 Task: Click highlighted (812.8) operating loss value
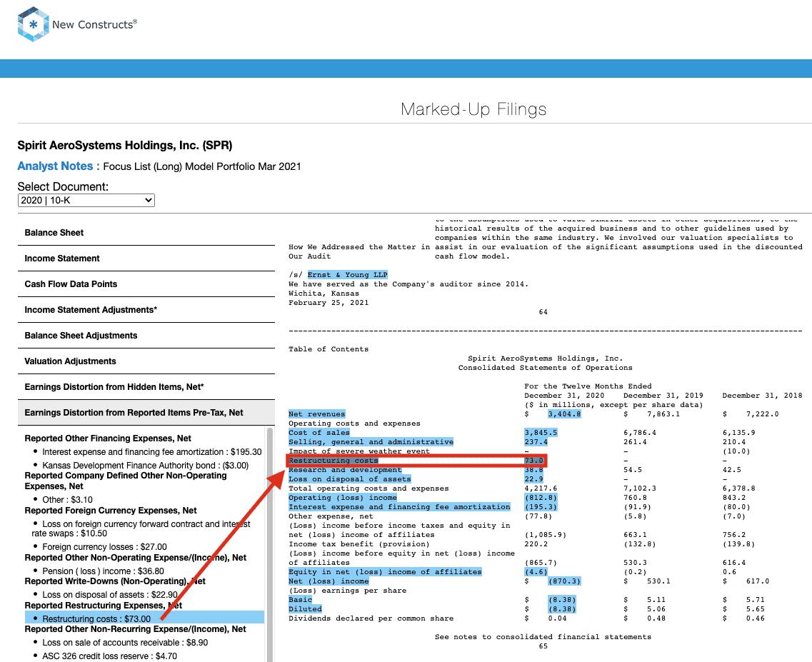[x=541, y=498]
